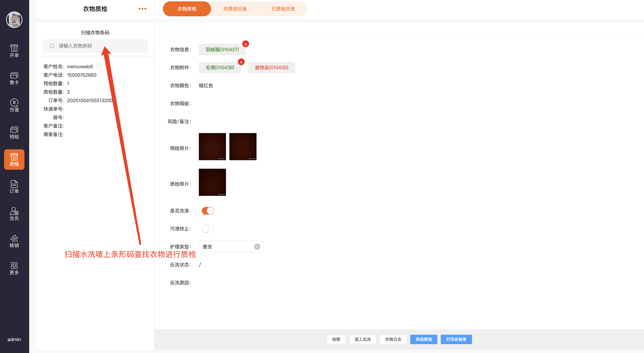
Task: Open the 核销 sidebar icon
Action: click(14, 241)
